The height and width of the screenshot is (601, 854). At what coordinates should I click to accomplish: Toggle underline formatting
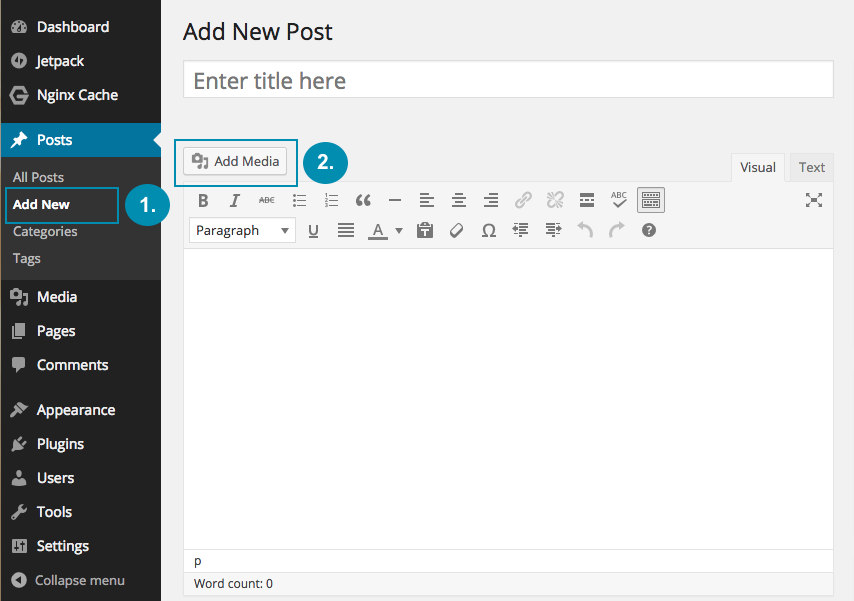tap(313, 230)
